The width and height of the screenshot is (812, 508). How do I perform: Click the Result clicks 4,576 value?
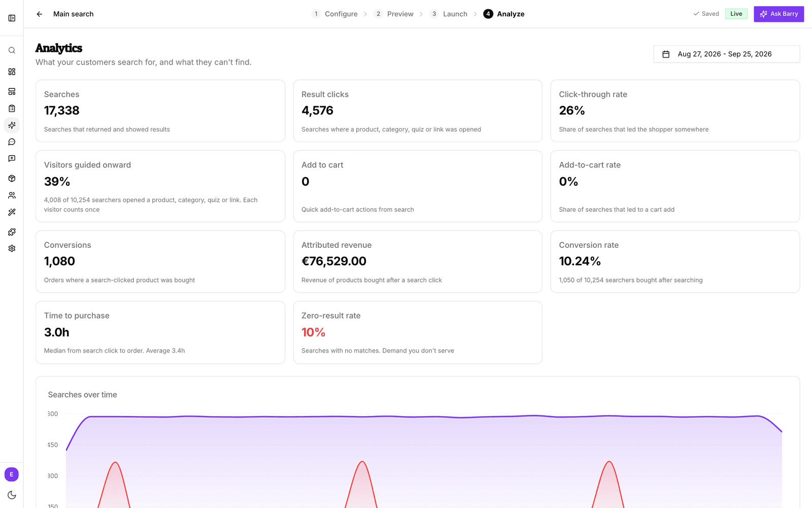click(317, 111)
